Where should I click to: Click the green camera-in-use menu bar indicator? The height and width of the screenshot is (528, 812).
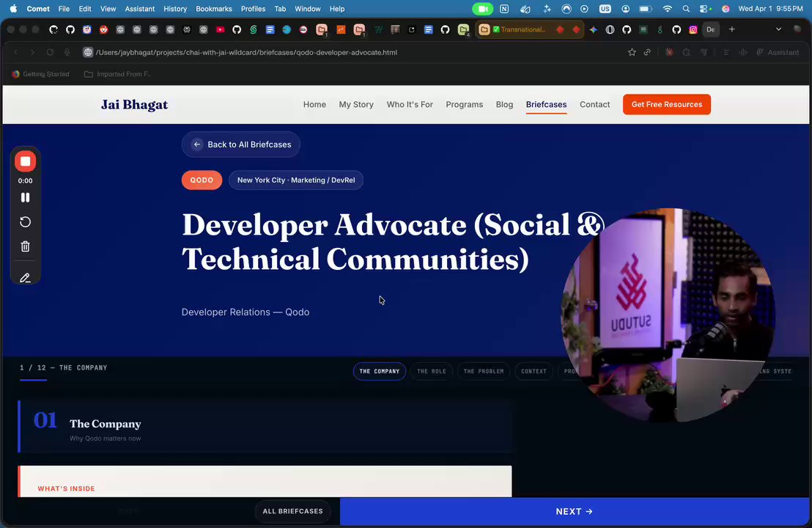(x=483, y=9)
